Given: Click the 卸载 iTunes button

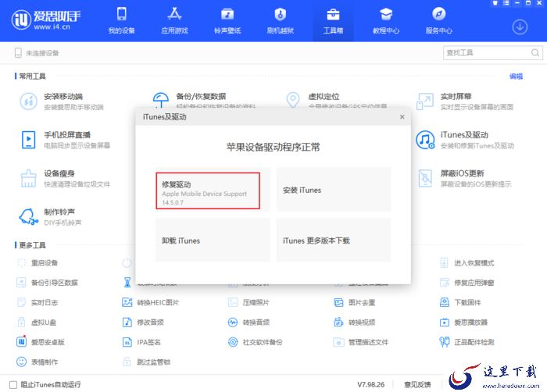Looking at the screenshot, I should tap(213, 241).
